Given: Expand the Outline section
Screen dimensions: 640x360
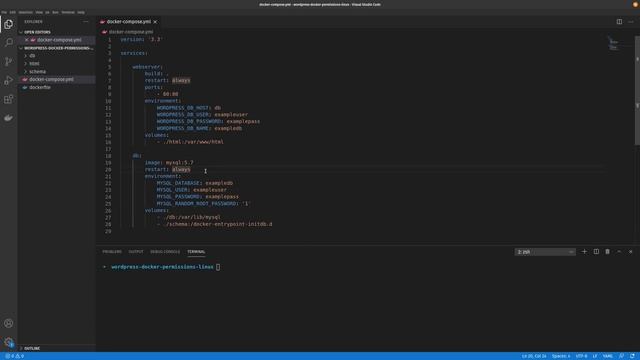Looking at the screenshot, I should coord(32,349).
